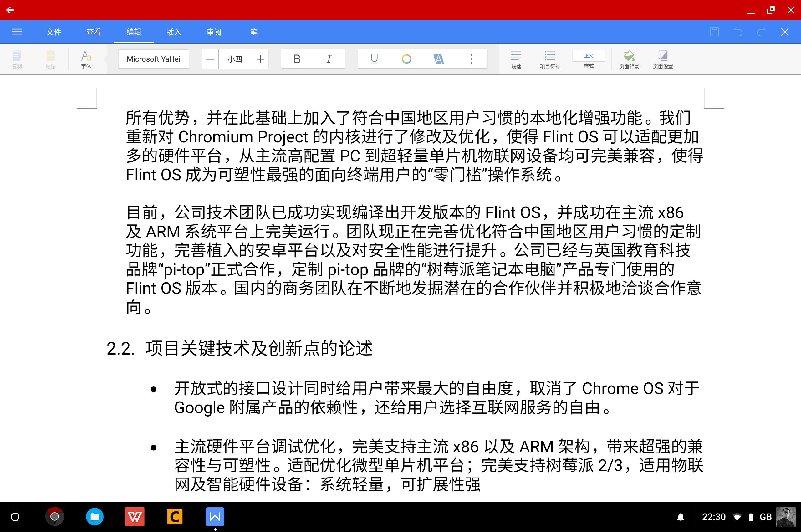Screen dimensions: 801x532
Task: Open 项目符号 bullet list options
Action: pos(550,59)
